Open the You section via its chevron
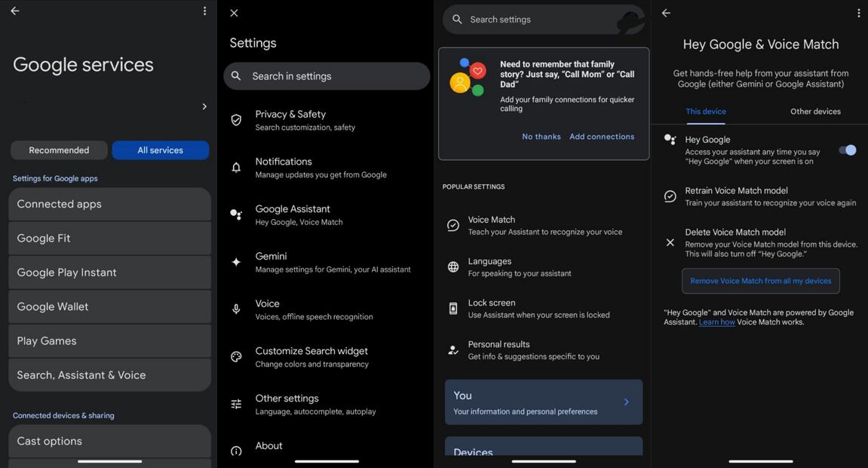Image resolution: width=868 pixels, height=468 pixels. pos(626,401)
